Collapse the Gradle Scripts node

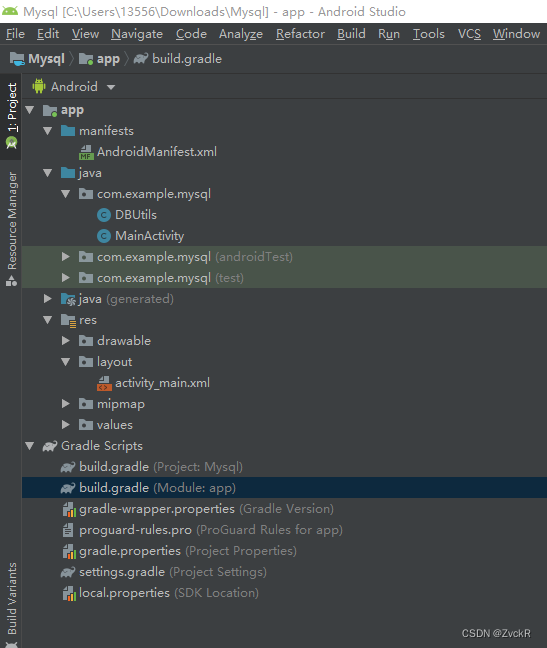coord(30,446)
